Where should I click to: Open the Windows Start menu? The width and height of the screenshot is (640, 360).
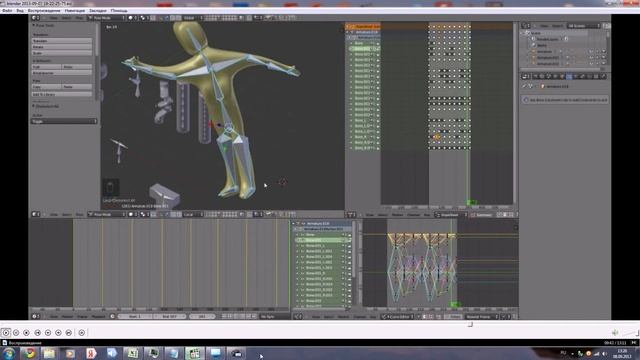pyautogui.click(x=9, y=353)
